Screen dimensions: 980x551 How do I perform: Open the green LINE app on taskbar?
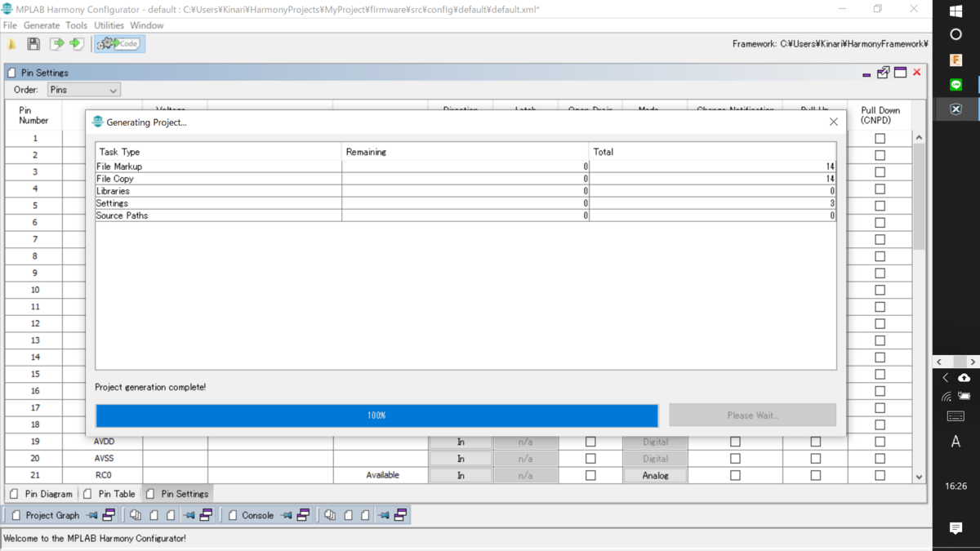click(956, 85)
